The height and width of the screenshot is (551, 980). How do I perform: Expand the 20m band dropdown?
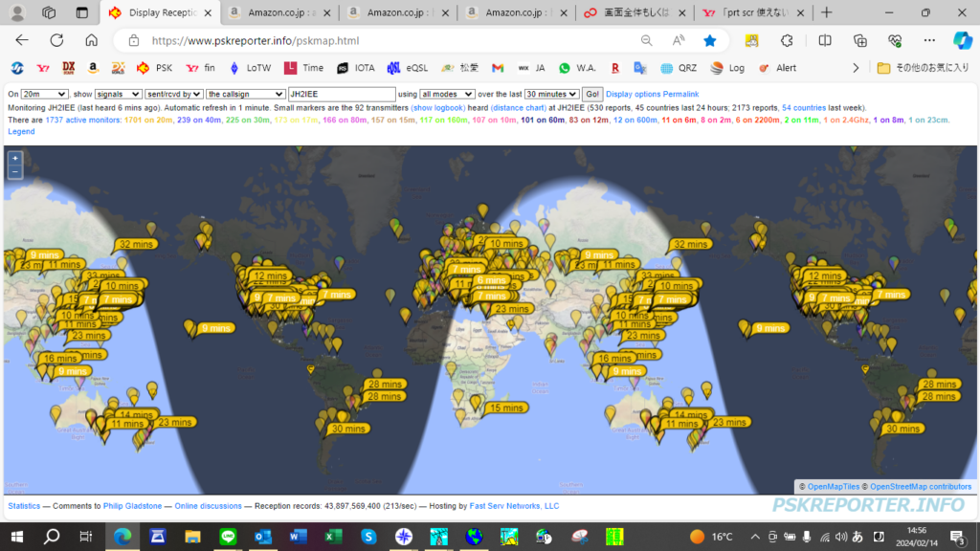click(x=44, y=94)
